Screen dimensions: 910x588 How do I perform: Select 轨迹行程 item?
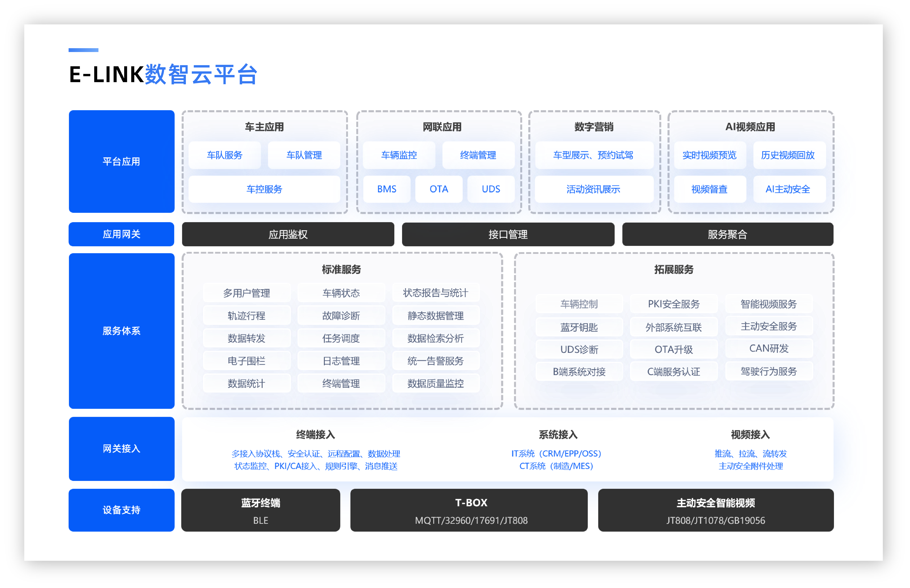tap(247, 315)
